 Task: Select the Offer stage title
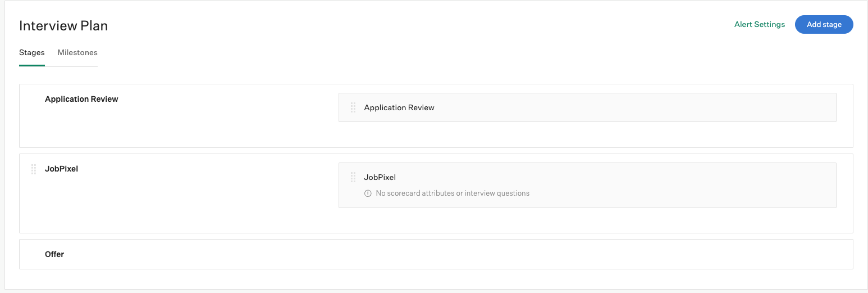click(54, 254)
